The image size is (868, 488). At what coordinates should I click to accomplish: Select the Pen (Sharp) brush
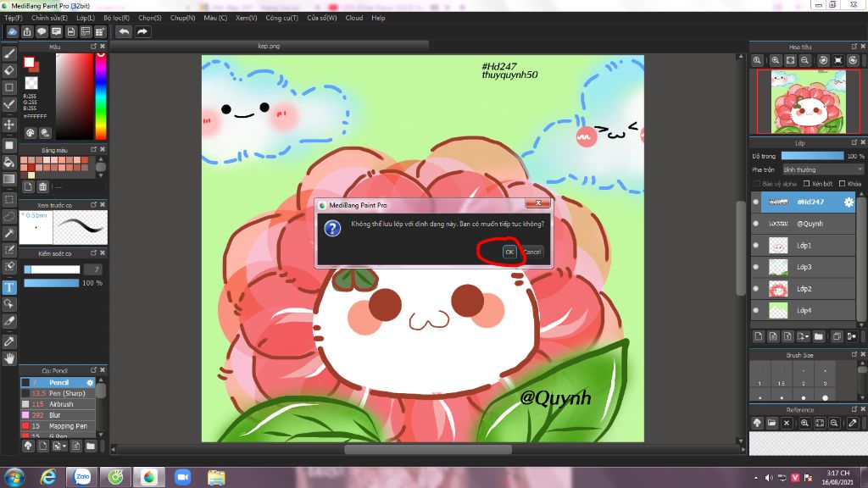point(58,393)
